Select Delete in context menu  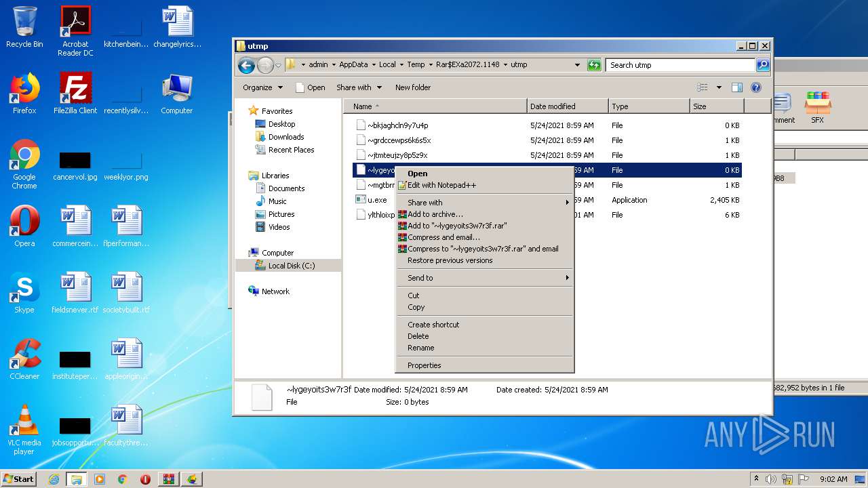[485, 336]
